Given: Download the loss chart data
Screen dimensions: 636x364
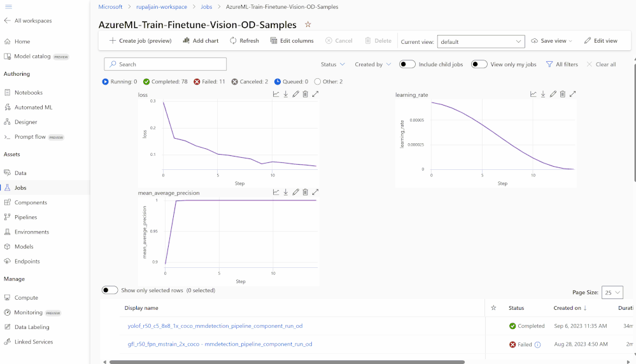Looking at the screenshot, I should click(286, 94).
